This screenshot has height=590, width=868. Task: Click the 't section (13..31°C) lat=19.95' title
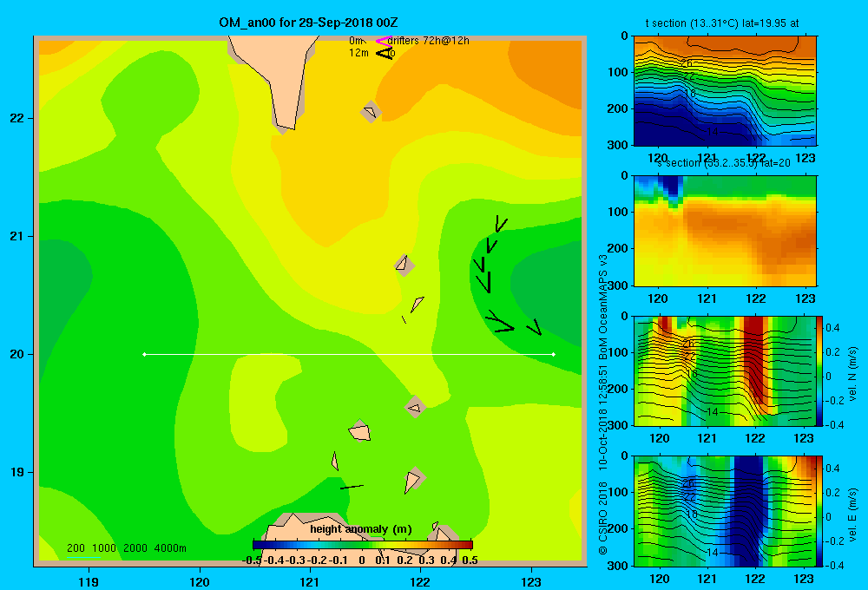coord(722,23)
